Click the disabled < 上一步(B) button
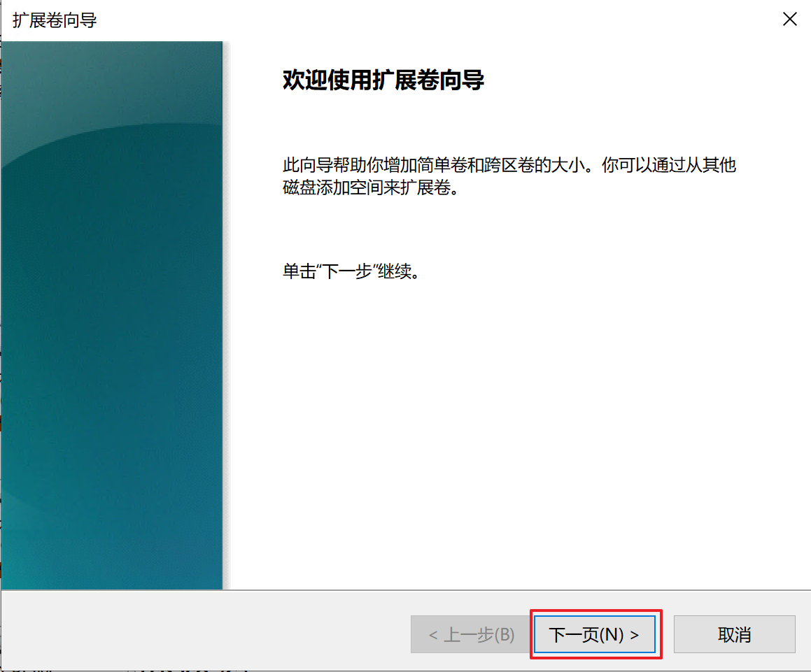The image size is (811, 672). tap(472, 634)
